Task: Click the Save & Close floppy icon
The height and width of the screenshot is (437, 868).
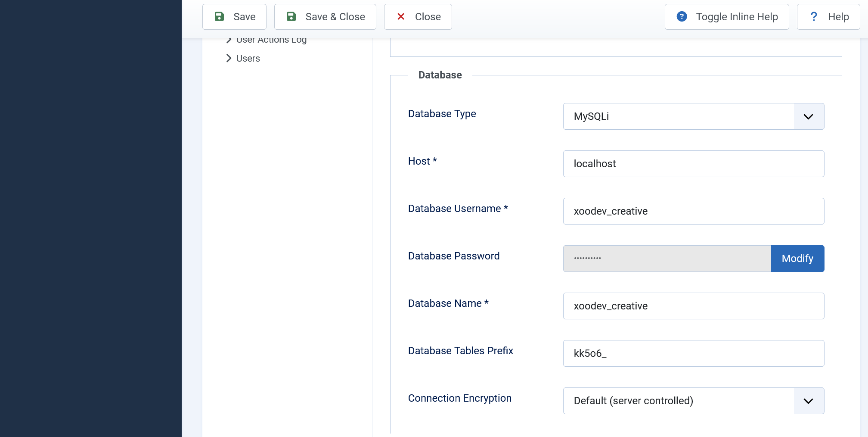Action: [x=291, y=16]
